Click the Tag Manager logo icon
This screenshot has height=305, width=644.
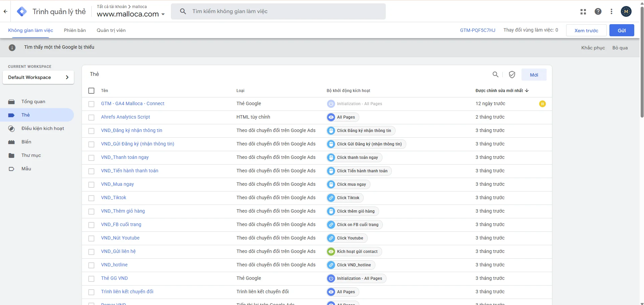(x=22, y=11)
